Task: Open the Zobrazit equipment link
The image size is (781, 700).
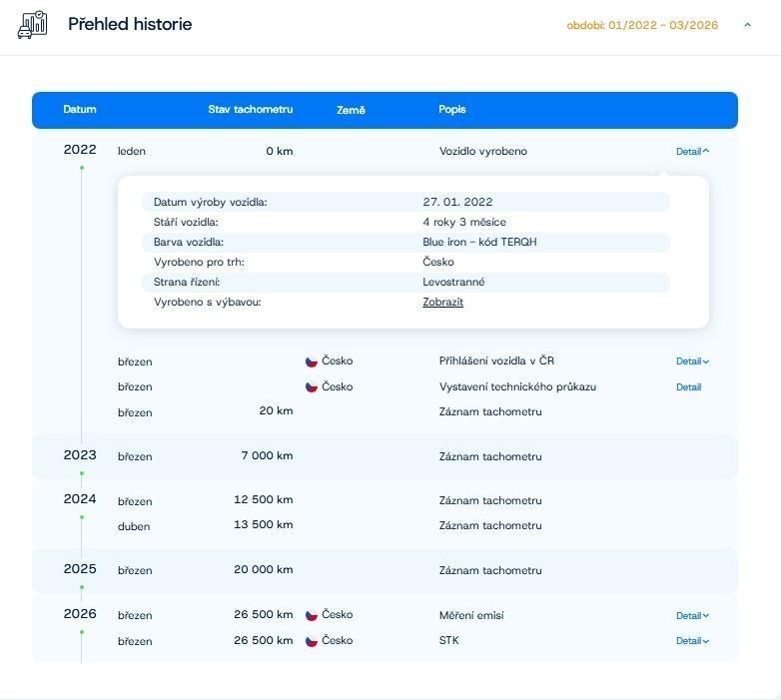Action: 442,302
